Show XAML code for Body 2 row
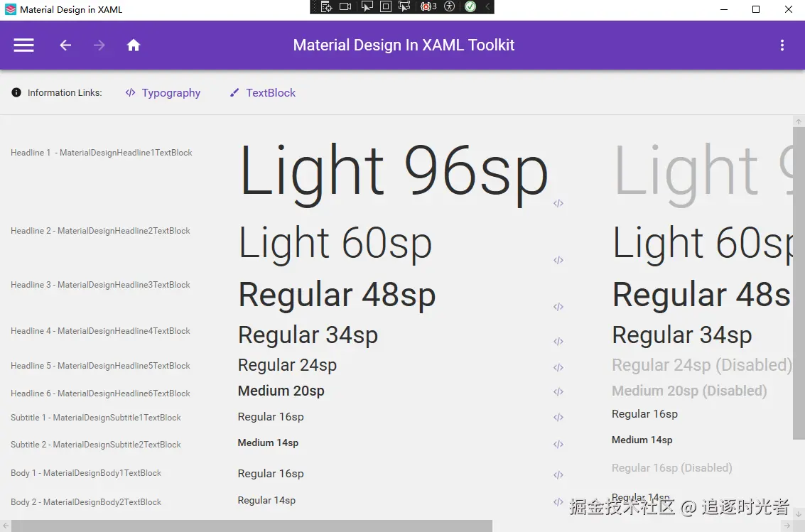This screenshot has width=805, height=532. [558, 502]
